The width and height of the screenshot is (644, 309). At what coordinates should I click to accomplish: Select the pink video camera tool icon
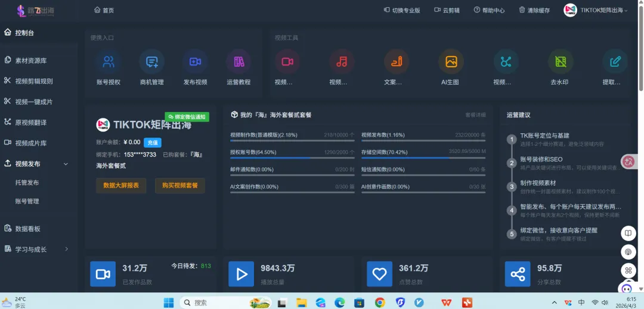coord(287,62)
